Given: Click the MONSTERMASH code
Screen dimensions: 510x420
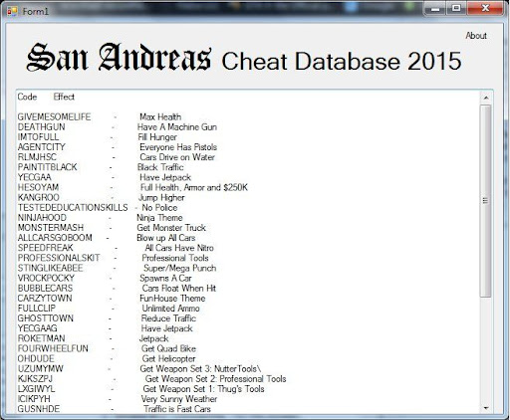Looking at the screenshot, I should [x=51, y=228].
